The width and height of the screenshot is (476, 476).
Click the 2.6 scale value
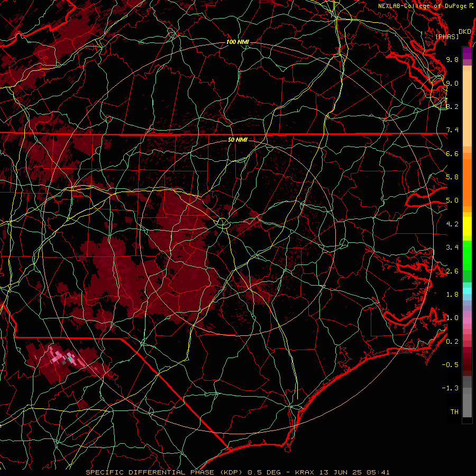click(452, 271)
